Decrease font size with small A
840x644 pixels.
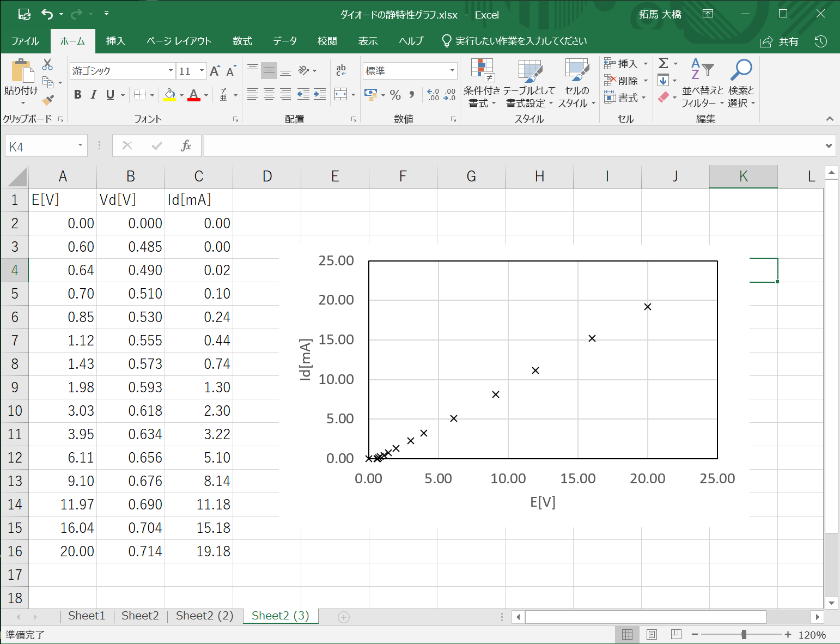pyautogui.click(x=231, y=71)
